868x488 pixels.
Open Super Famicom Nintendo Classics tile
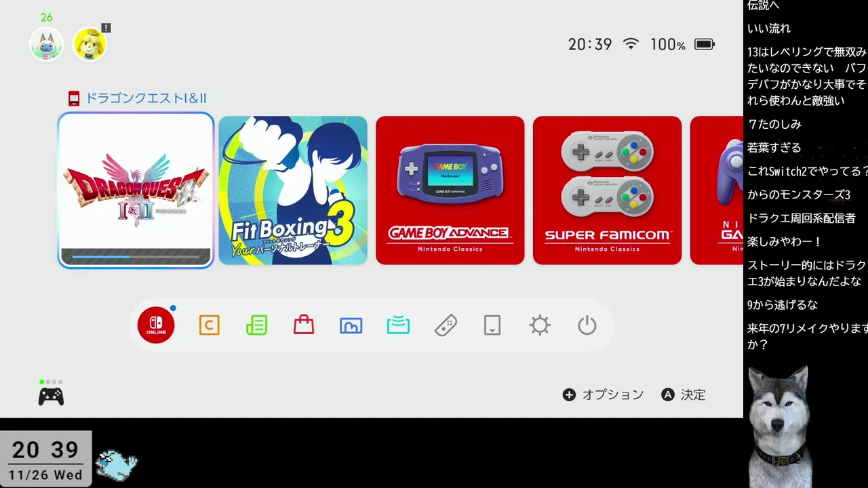point(607,190)
